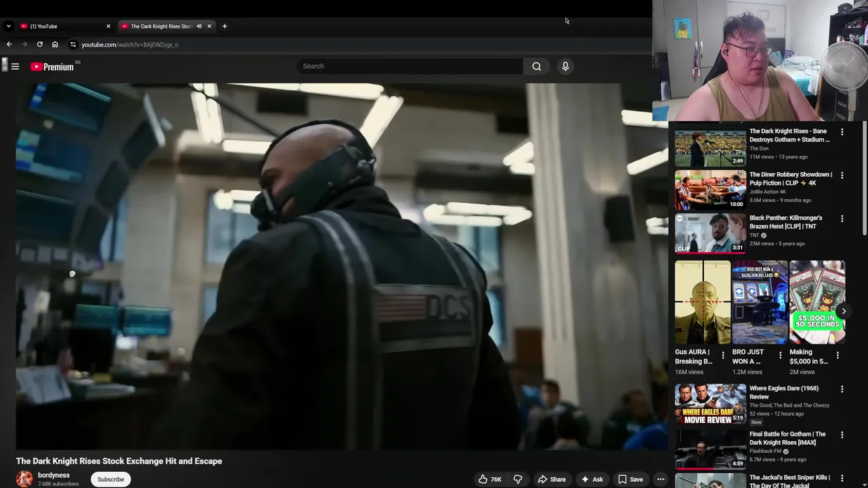Open the YouTube hamburger guide menu
Screen dimensions: 868x488
15,66
